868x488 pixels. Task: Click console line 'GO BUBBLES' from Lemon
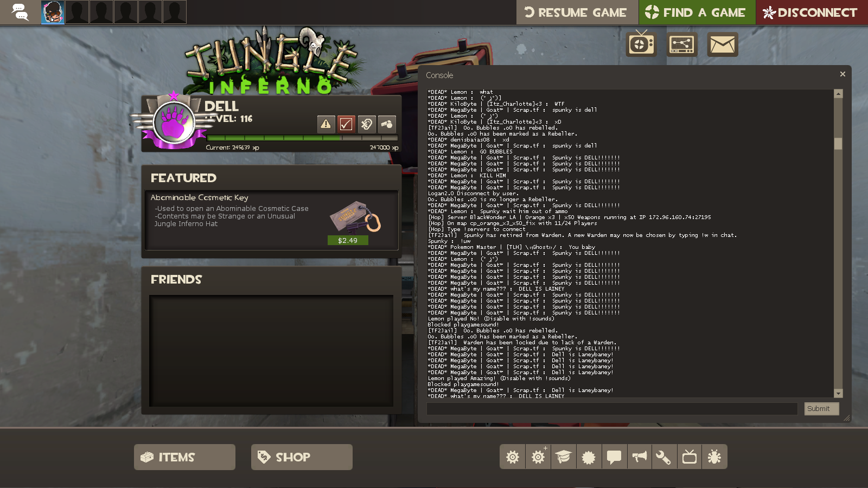click(470, 152)
